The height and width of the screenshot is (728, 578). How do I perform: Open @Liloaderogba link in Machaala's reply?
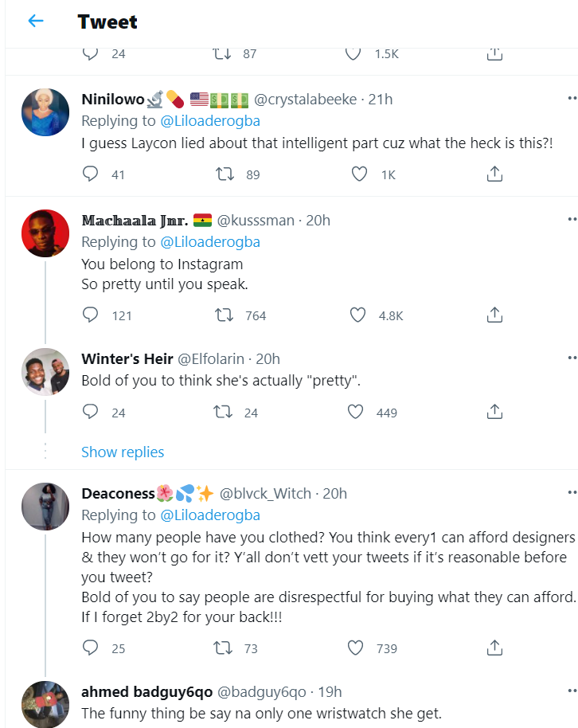[x=210, y=241]
